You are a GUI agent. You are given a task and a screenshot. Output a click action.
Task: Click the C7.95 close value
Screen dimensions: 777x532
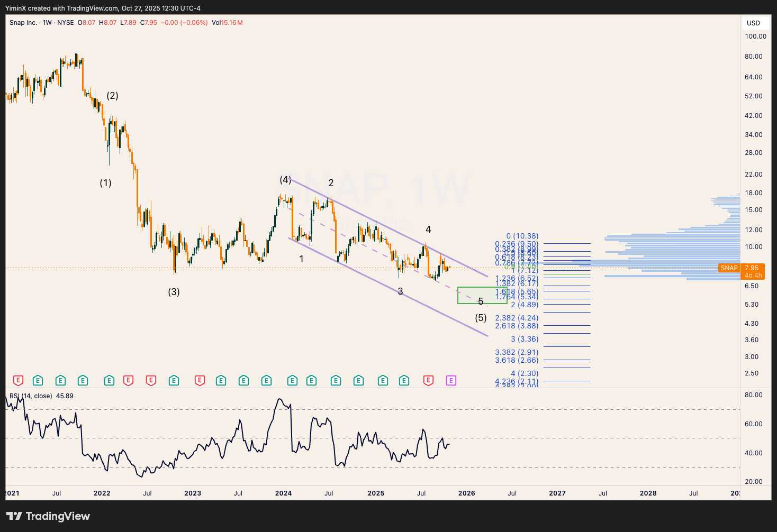[x=149, y=23]
